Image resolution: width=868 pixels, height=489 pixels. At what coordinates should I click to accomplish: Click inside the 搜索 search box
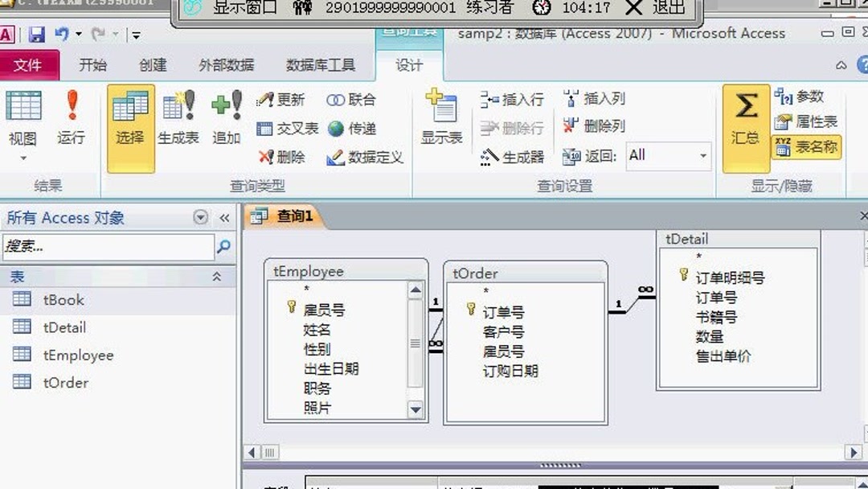(104, 248)
